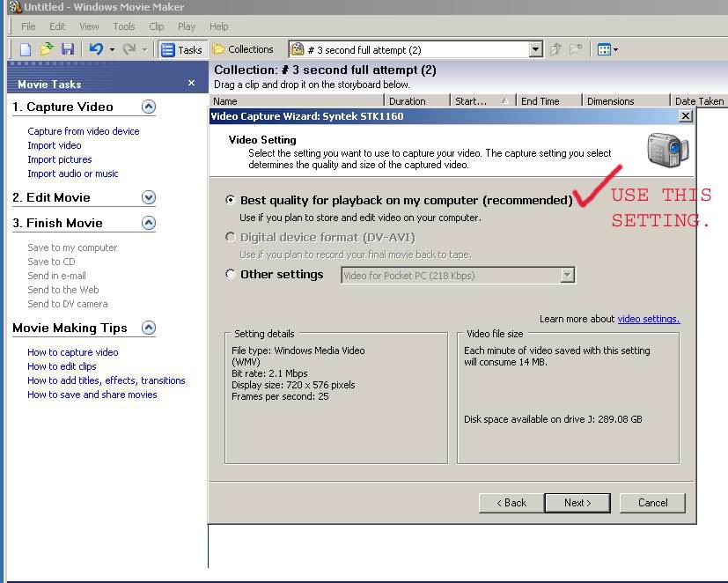Click the Redo arrow icon
The width and height of the screenshot is (728, 583).
coord(129,48)
